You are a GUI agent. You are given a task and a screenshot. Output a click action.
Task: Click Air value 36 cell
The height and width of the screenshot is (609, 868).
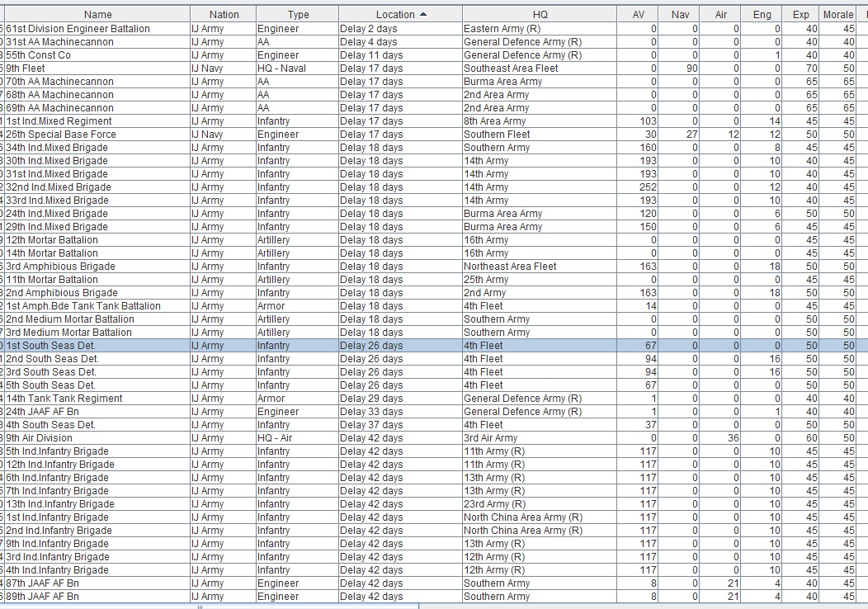tap(720, 438)
